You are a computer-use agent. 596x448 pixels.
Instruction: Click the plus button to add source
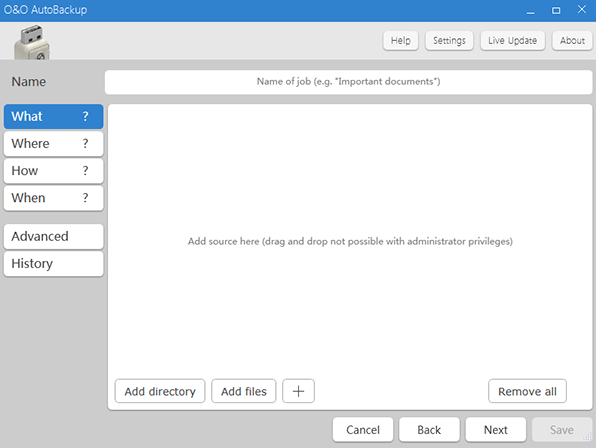298,391
